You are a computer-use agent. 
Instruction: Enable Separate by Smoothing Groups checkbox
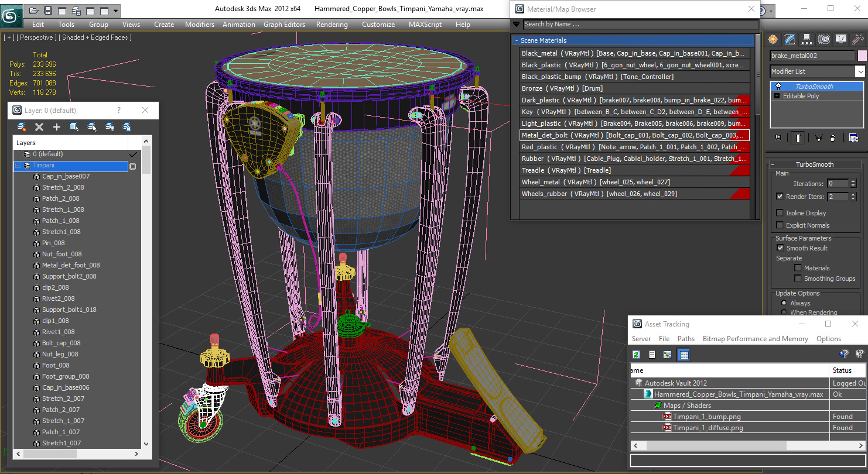(797, 279)
